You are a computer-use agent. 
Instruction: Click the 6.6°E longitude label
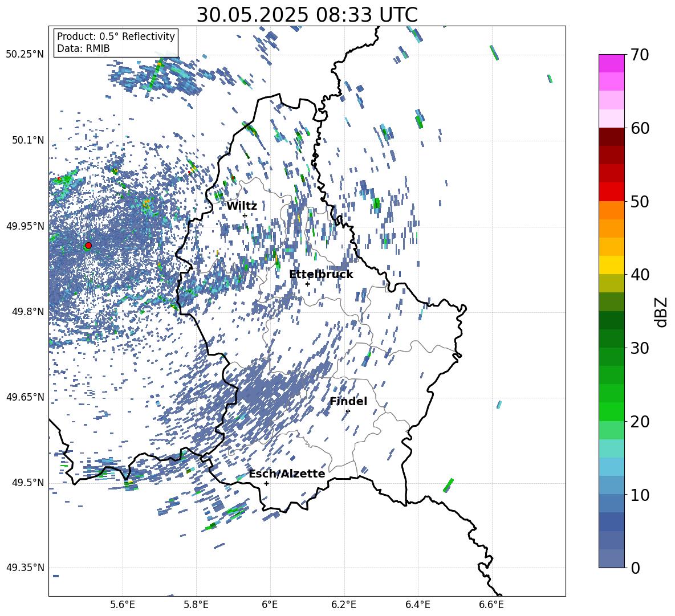(491, 605)
